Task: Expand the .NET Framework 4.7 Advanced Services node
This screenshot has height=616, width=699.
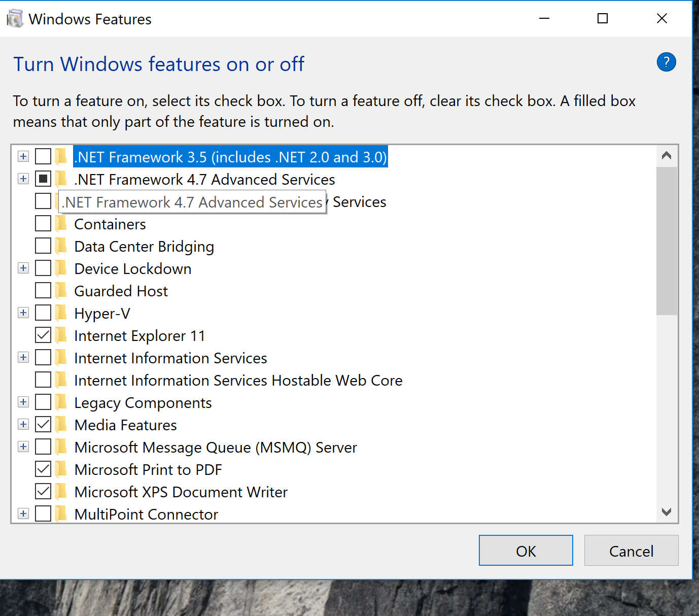Action: [23, 179]
